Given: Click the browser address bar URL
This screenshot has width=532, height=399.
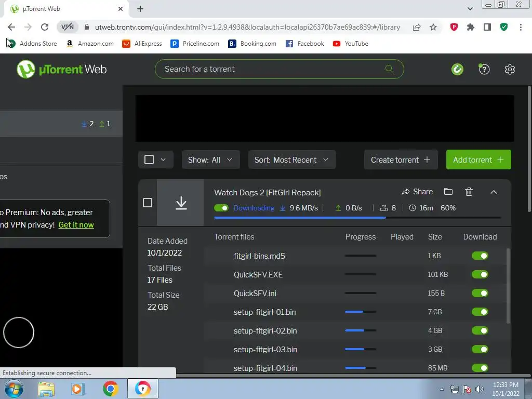Looking at the screenshot, I should 247,27.
